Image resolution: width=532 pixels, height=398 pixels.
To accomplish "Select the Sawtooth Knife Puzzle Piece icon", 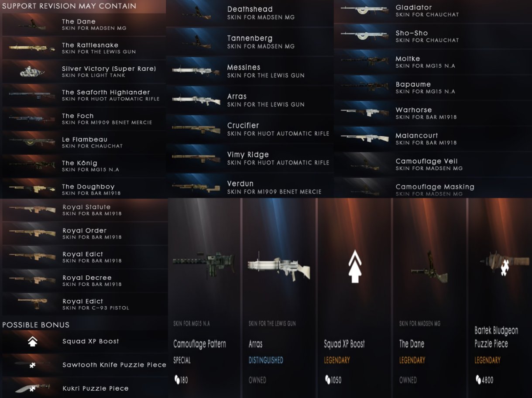I will tap(31, 365).
